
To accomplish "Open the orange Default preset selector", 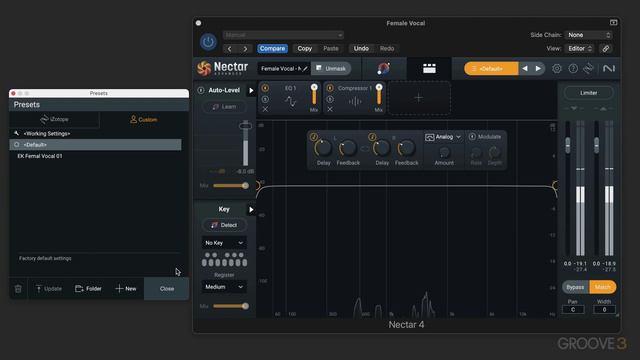I will tap(491, 69).
